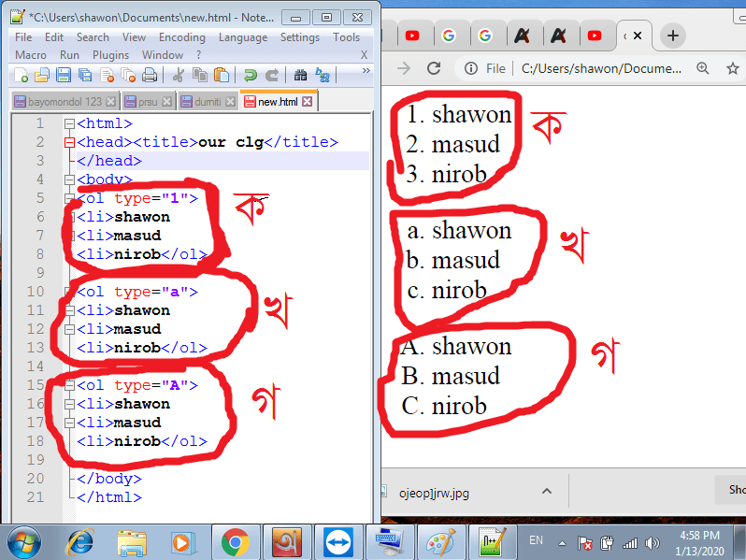The image size is (746, 560).
Task: Bookmark this page with the star icon
Action: (735, 68)
